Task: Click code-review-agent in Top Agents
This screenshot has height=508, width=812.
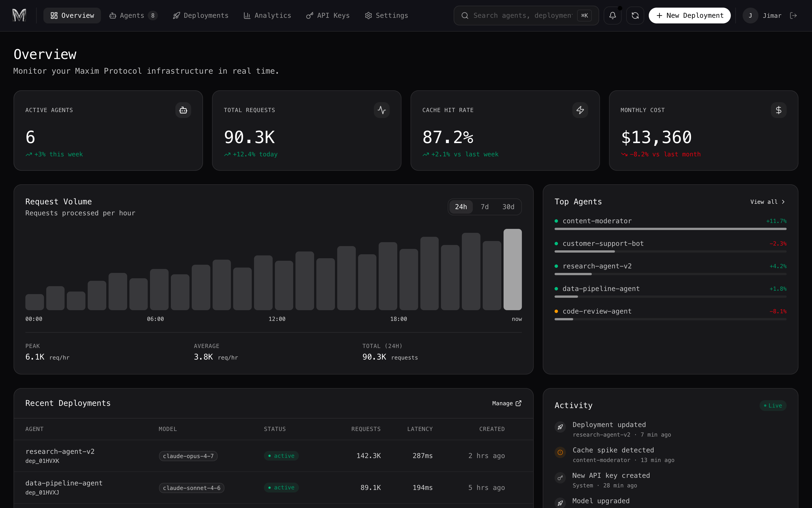Action: [597, 311]
